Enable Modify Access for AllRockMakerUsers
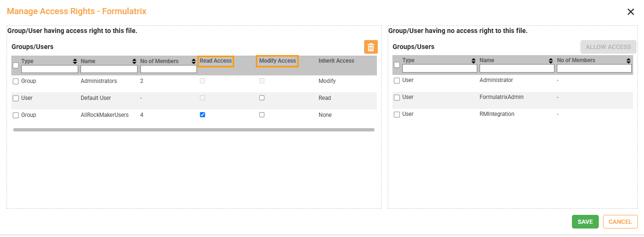The height and width of the screenshot is (237, 644). [262, 115]
